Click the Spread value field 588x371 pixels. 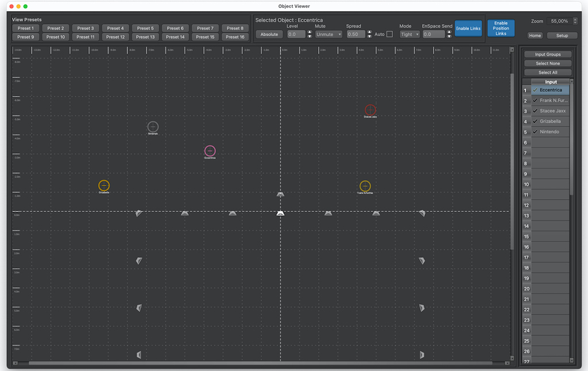tap(355, 34)
